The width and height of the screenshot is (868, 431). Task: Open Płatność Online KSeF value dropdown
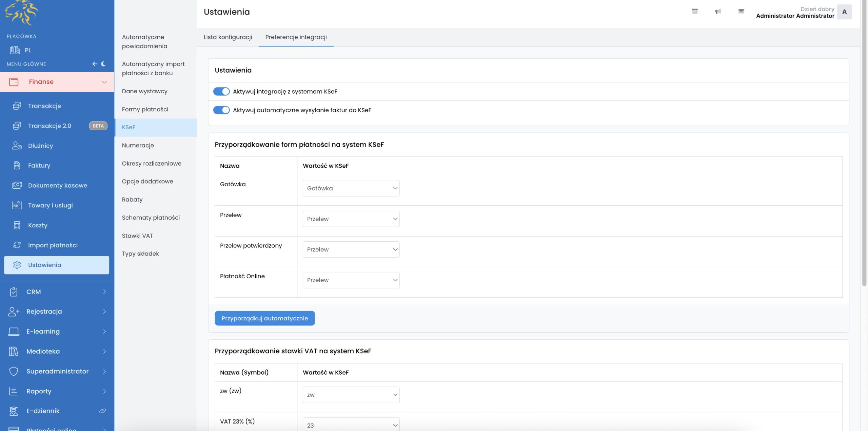(x=351, y=280)
